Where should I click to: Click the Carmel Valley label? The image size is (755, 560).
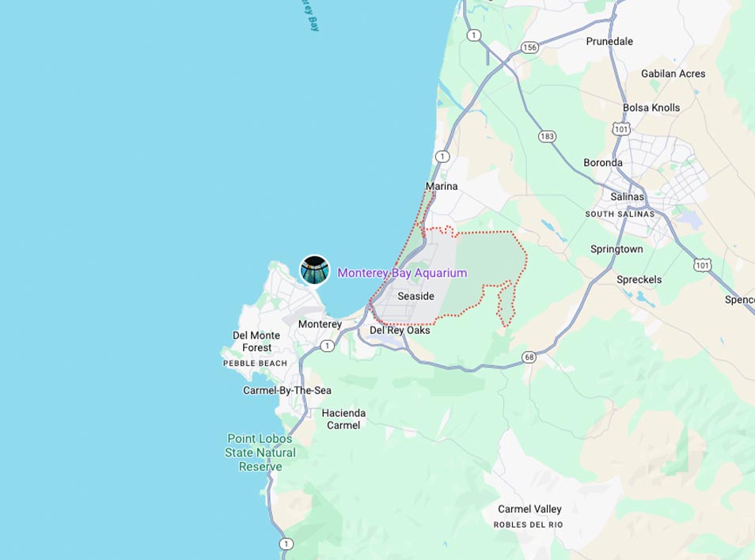(529, 509)
